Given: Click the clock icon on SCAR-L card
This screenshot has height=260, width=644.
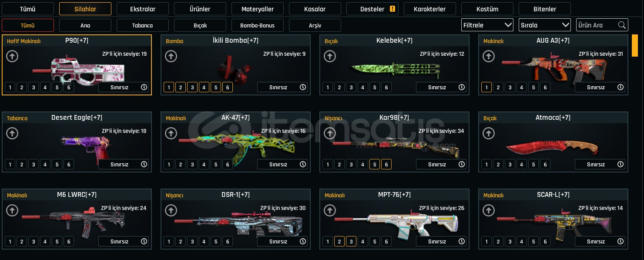Looking at the screenshot, I should click(x=621, y=241).
